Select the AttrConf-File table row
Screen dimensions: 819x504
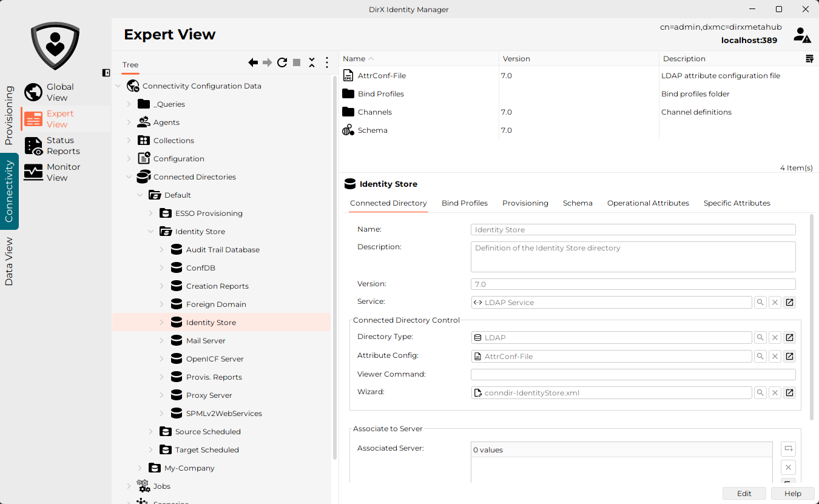(x=578, y=76)
